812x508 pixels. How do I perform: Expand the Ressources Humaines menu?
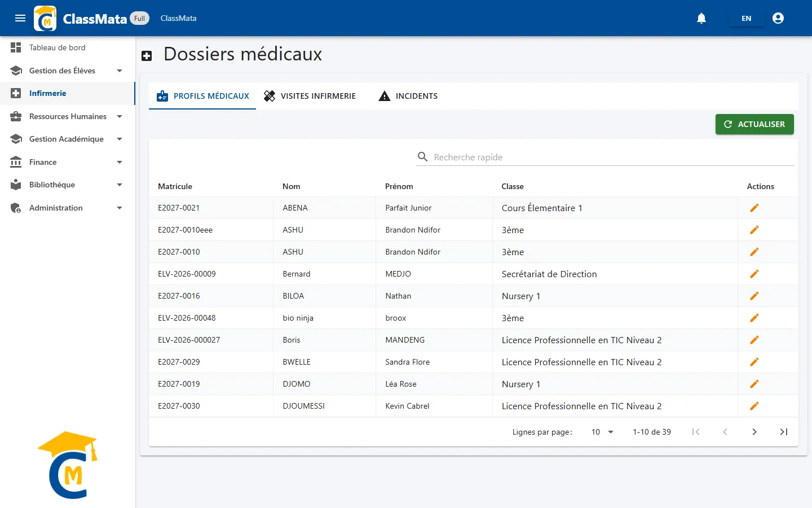[68, 116]
